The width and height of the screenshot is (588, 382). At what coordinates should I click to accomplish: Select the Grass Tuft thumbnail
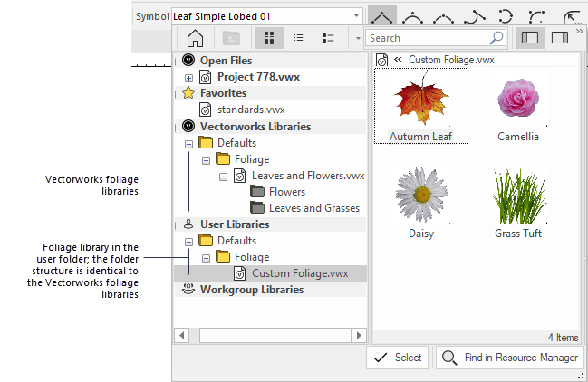(x=518, y=203)
